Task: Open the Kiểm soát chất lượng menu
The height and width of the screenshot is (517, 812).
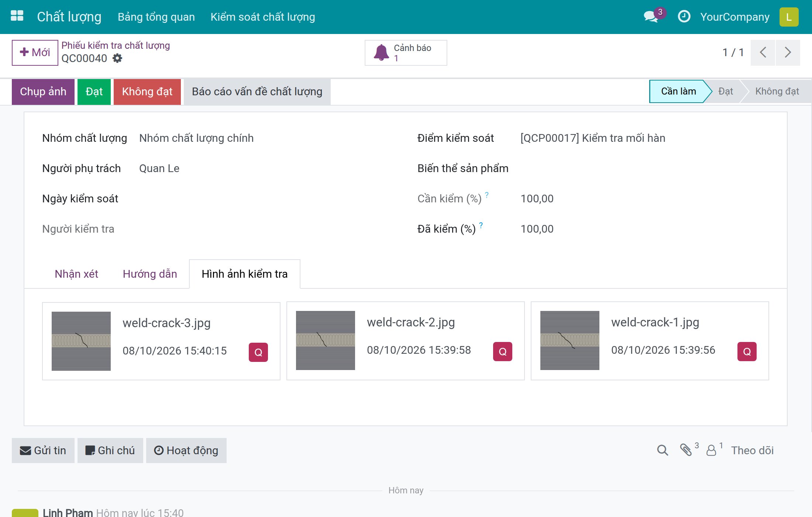Action: [x=263, y=17]
